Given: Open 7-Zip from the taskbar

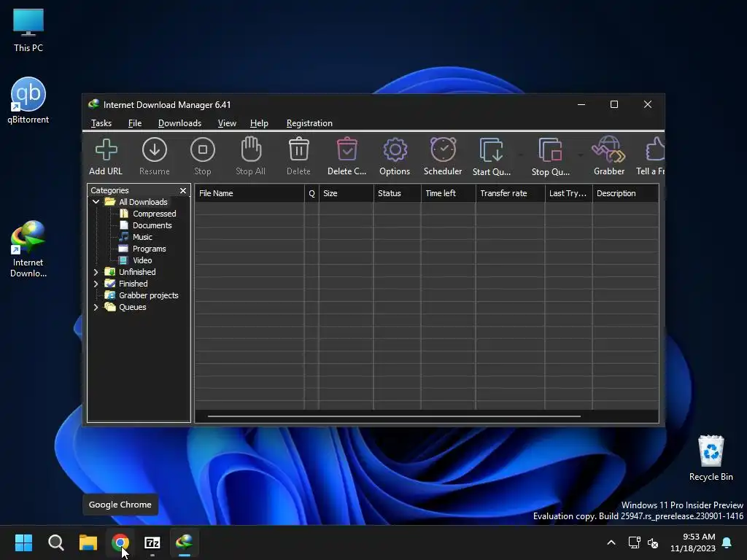Looking at the screenshot, I should (152, 542).
